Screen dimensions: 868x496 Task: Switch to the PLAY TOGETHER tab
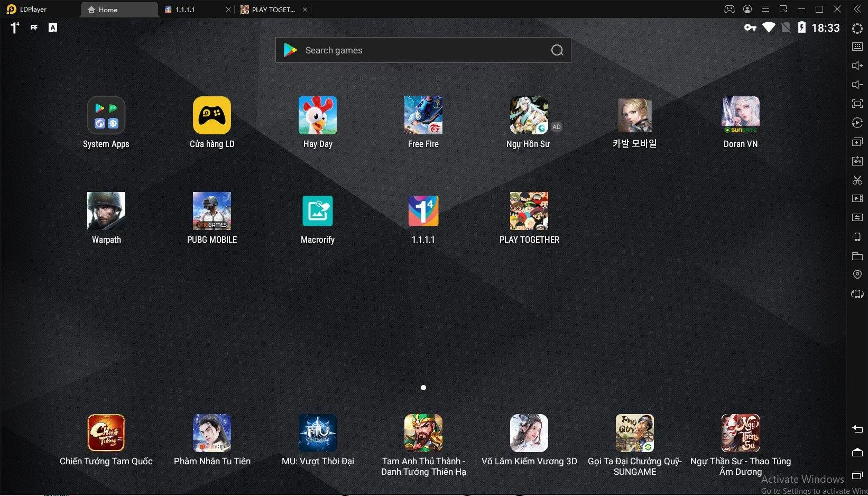(x=269, y=10)
